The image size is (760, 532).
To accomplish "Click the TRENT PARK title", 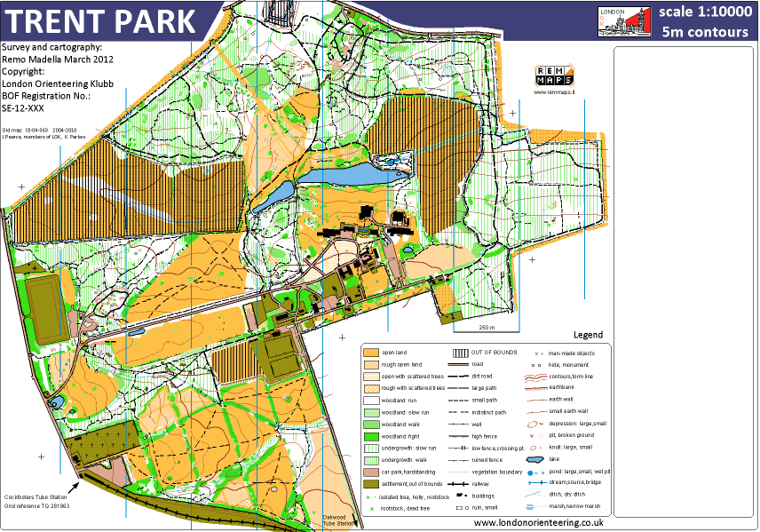I will (103, 20).
